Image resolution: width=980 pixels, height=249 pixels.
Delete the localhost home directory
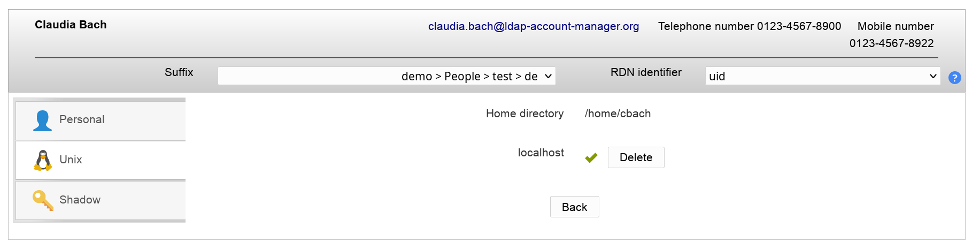pyautogui.click(x=636, y=157)
